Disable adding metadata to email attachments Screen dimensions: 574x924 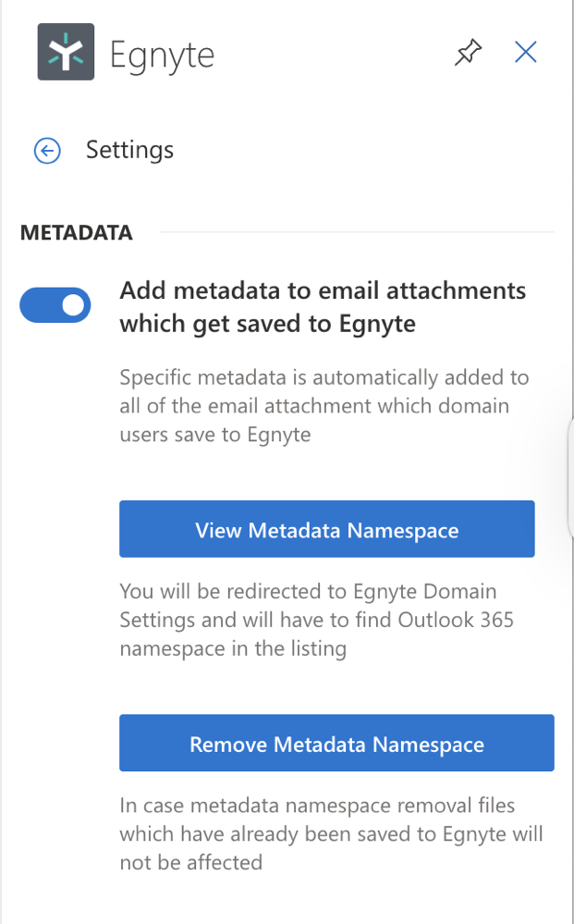pyautogui.click(x=55, y=304)
